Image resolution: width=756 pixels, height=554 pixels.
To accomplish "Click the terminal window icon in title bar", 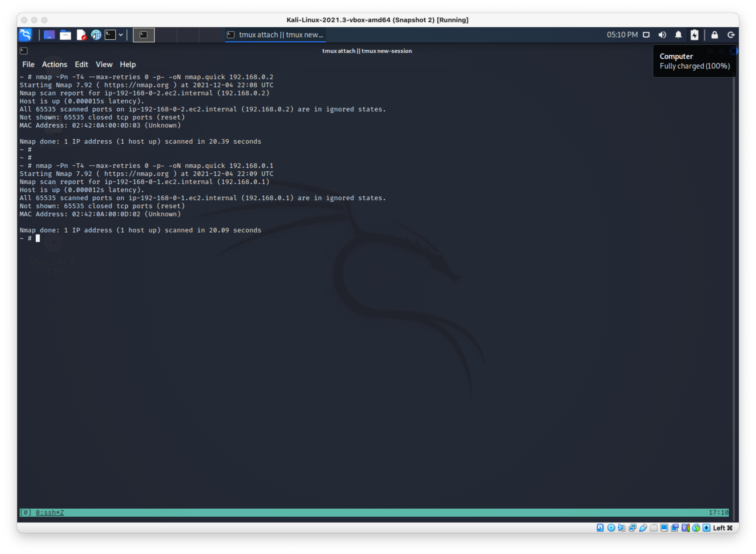I will click(x=24, y=51).
